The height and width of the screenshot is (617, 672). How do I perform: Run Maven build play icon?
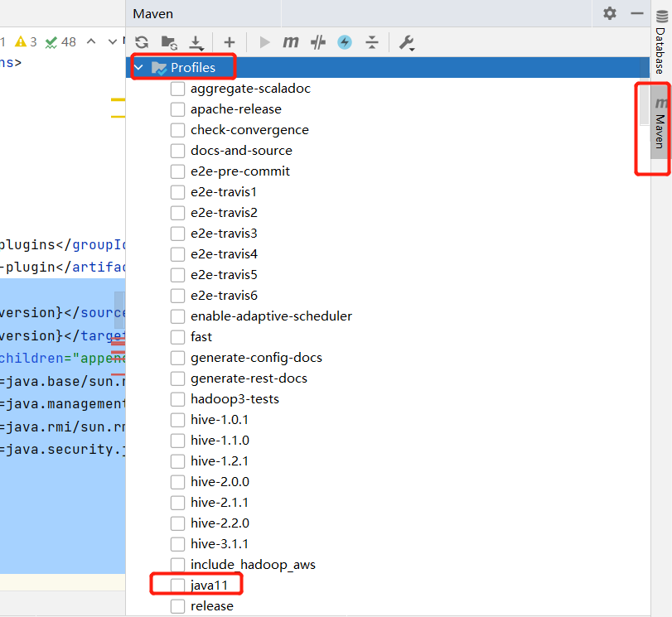tap(265, 42)
